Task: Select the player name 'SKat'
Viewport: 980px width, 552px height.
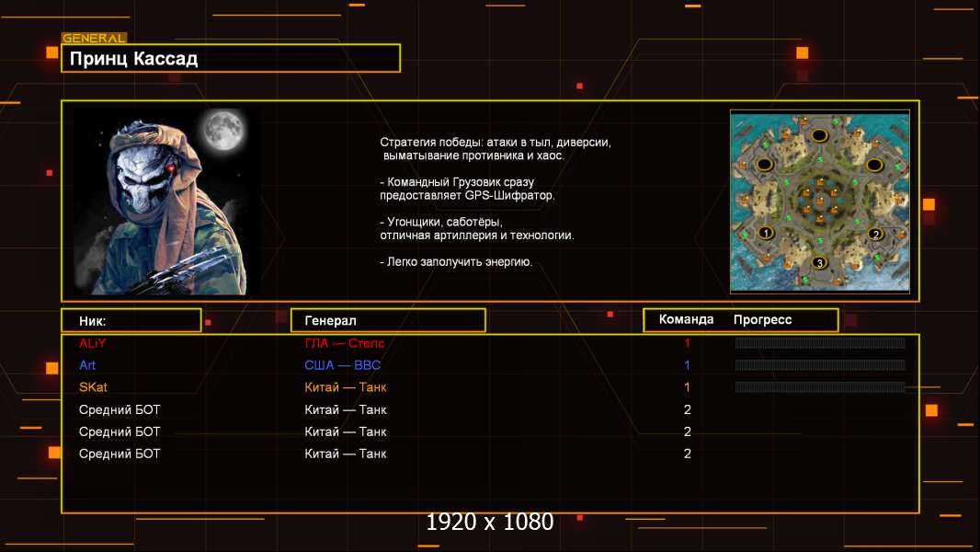Action: pyautogui.click(x=93, y=387)
